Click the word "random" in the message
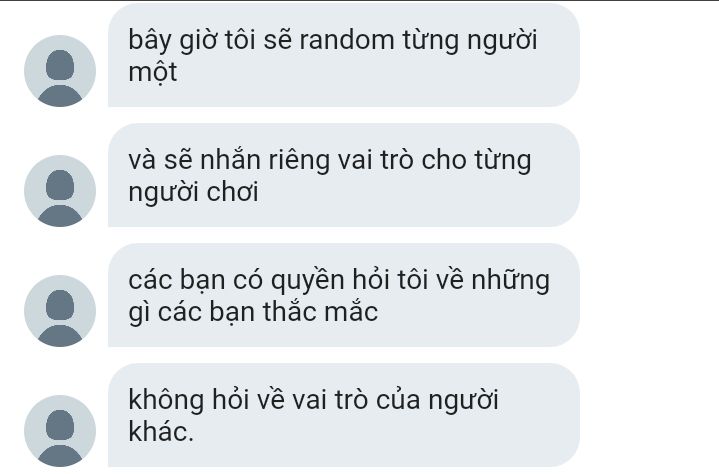The height and width of the screenshot is (474, 719). pos(347,40)
